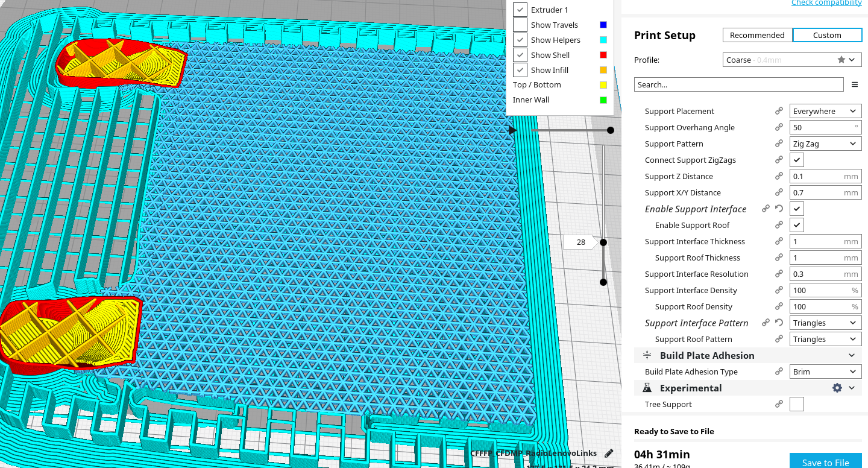Switch to the Recommended print setup tab

click(x=757, y=35)
